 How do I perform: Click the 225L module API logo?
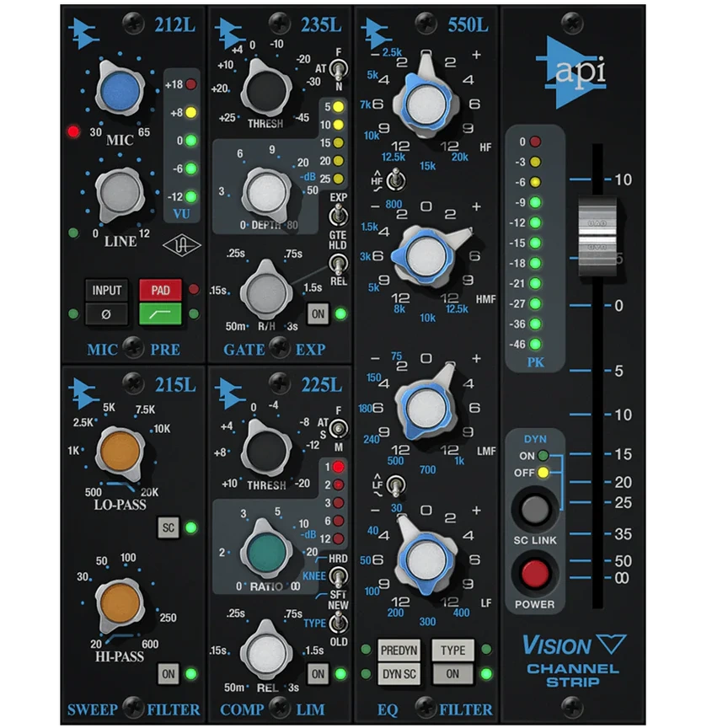point(230,393)
